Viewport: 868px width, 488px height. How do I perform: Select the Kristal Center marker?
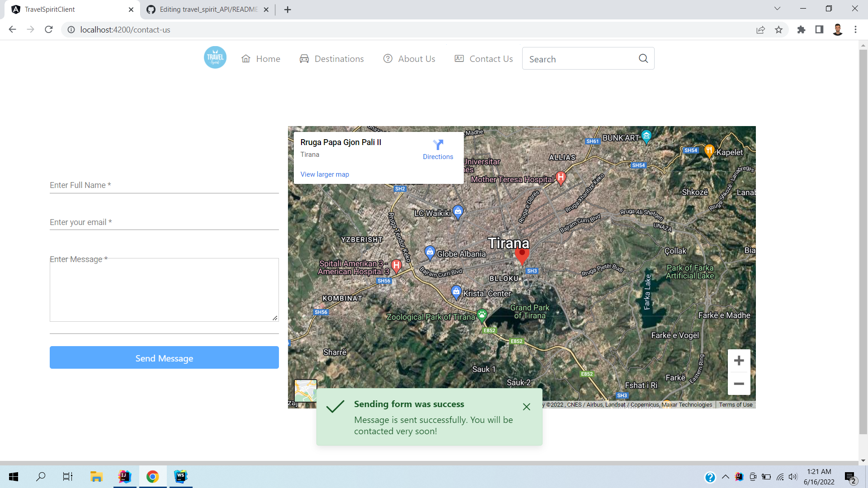pyautogui.click(x=457, y=291)
